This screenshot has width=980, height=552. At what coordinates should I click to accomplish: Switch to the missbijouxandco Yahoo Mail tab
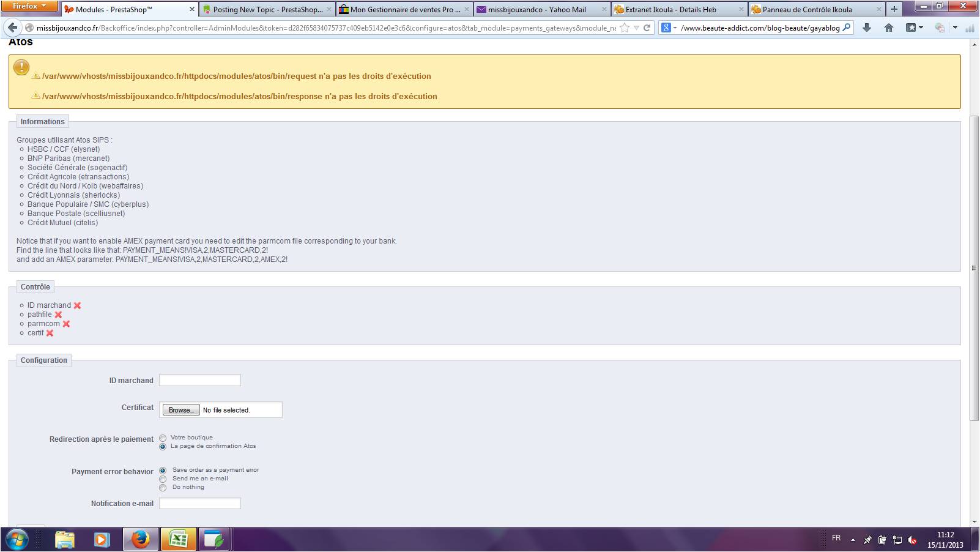[x=542, y=9]
